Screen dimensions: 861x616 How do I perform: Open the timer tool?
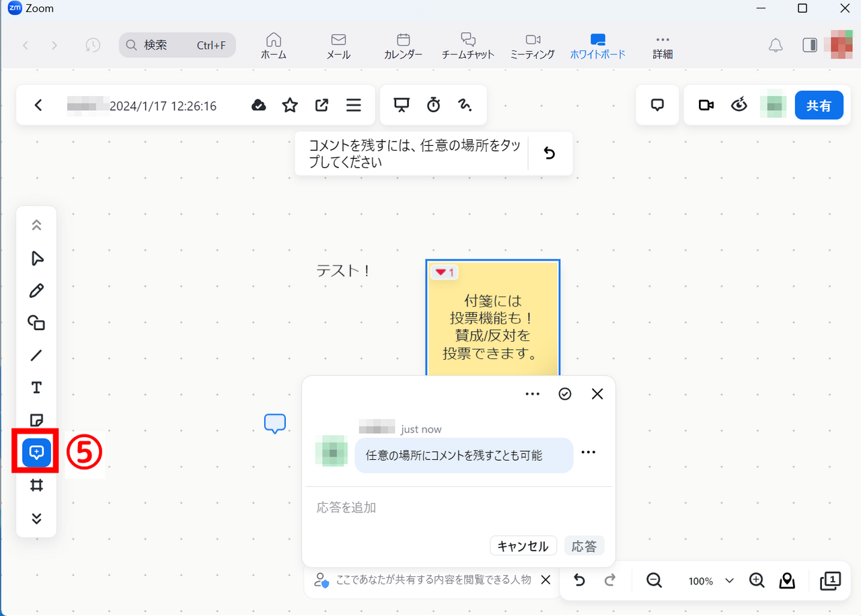(434, 106)
